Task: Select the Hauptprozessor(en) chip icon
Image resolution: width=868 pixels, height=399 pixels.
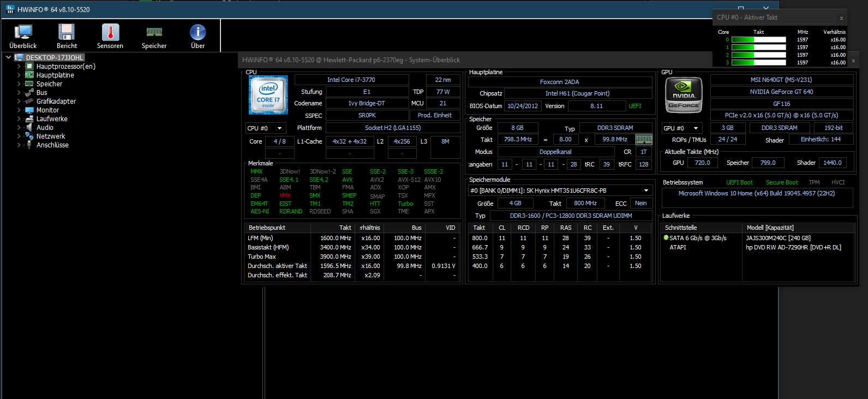Action: 29,66
